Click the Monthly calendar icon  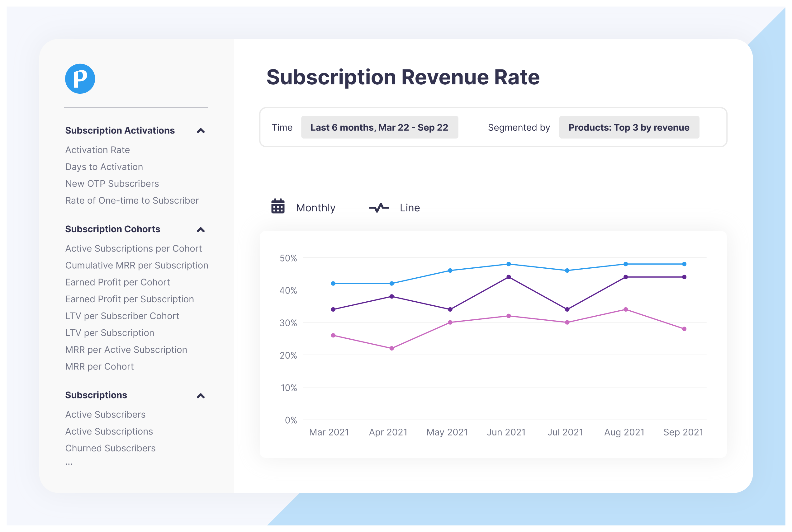coord(278,206)
